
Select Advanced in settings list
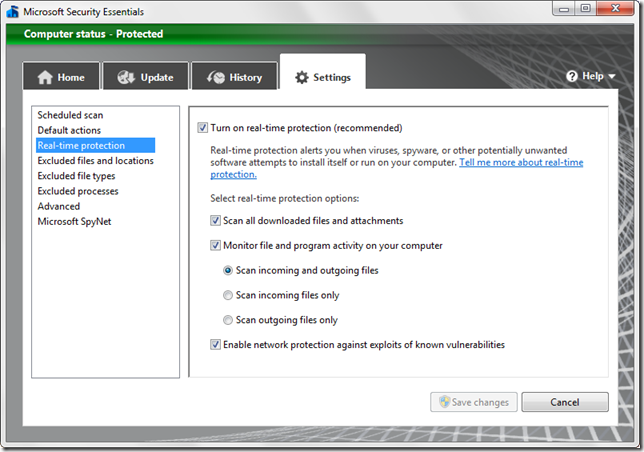[x=59, y=206]
